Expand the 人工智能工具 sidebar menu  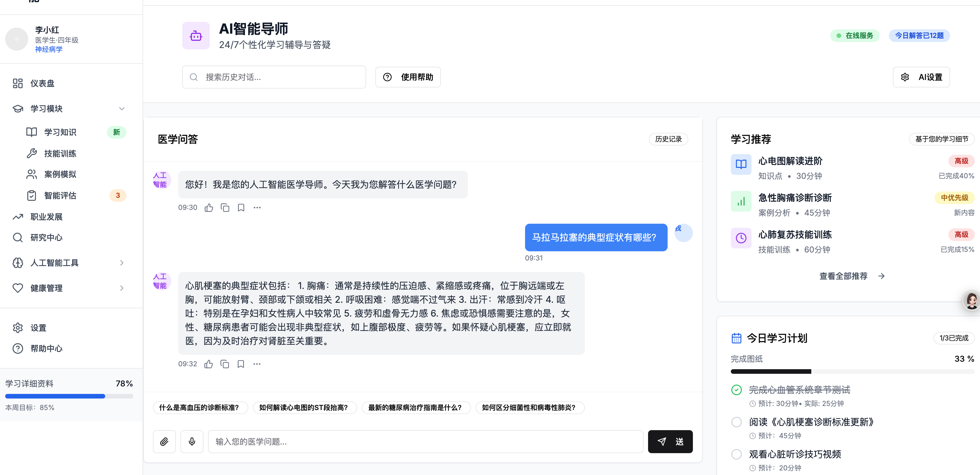[x=122, y=263]
